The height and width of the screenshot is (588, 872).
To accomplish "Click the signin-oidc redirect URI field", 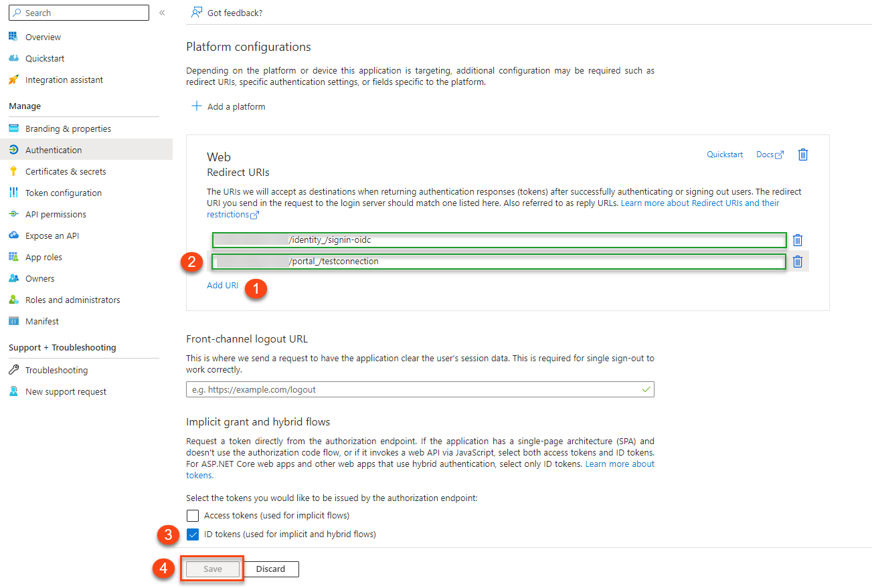I will click(499, 240).
